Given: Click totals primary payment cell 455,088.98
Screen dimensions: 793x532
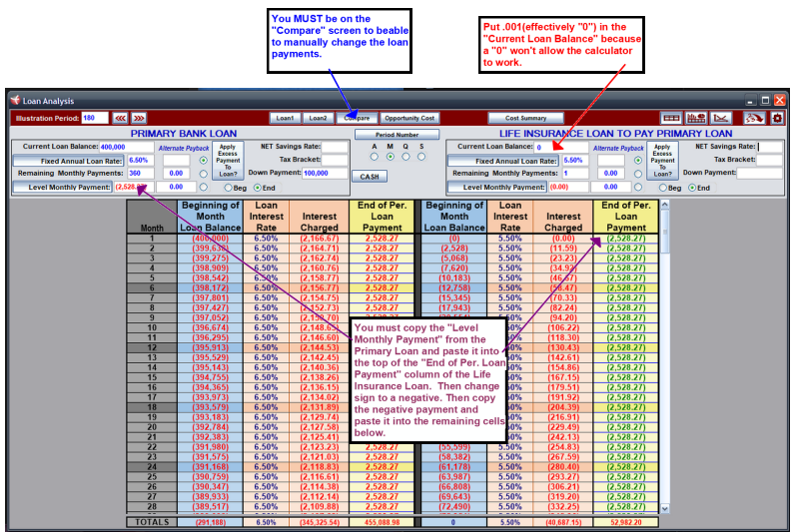Looking at the screenshot, I should point(382,522).
